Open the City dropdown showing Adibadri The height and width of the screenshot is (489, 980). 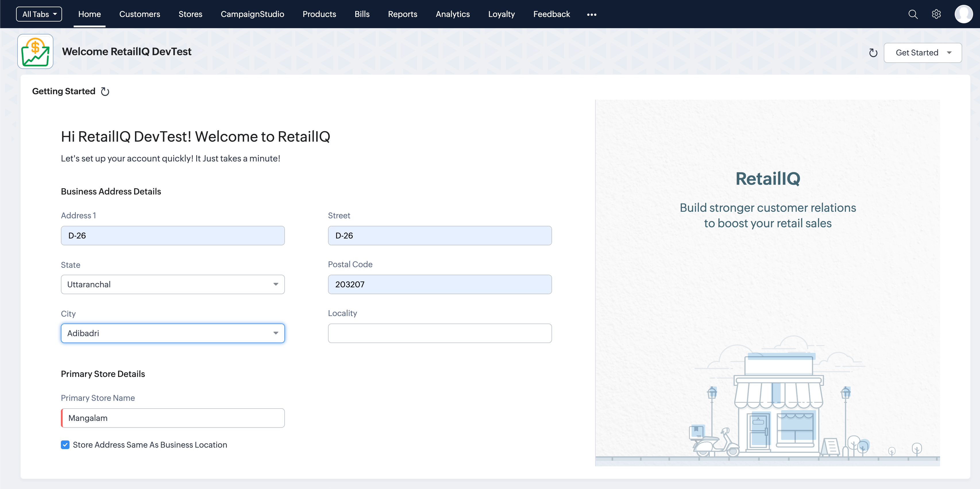173,333
